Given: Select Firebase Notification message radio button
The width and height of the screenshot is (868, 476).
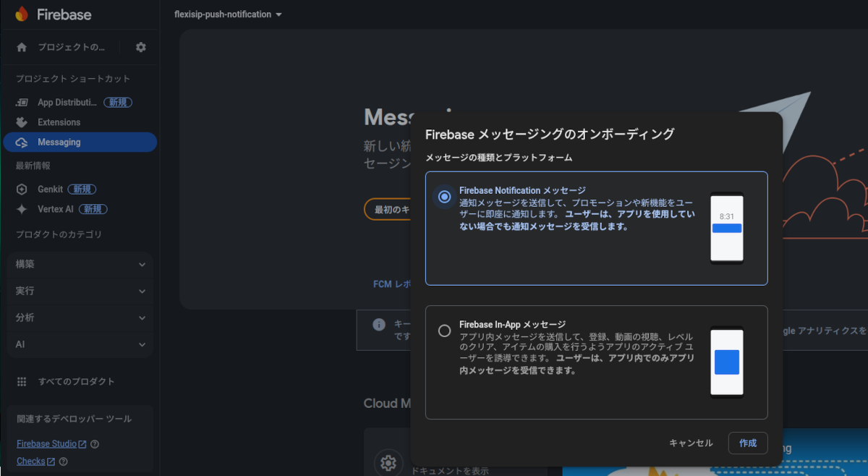Looking at the screenshot, I should click(445, 196).
